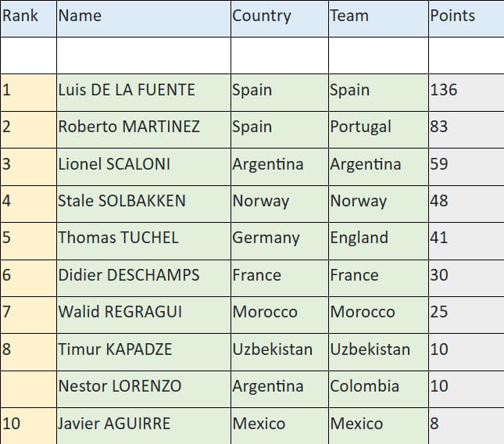Viewport: 504px width, 444px height.
Task: Click the Rank column header
Action: 28,16
